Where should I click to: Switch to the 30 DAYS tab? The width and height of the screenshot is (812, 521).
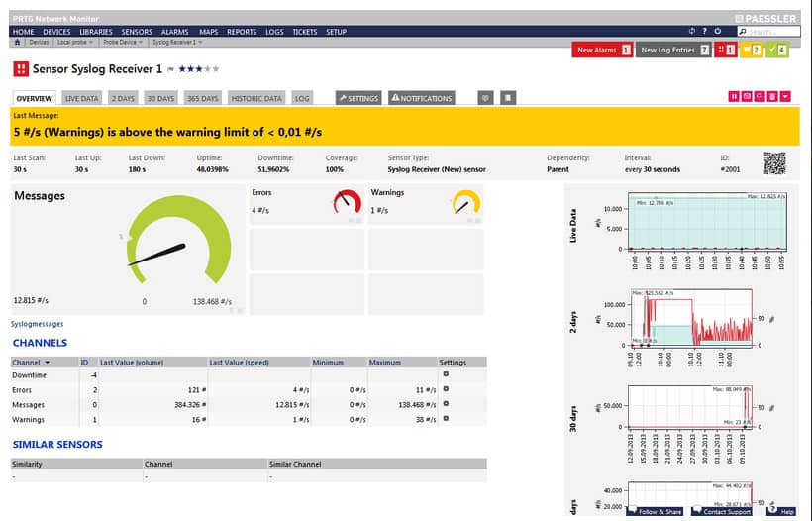[160, 98]
